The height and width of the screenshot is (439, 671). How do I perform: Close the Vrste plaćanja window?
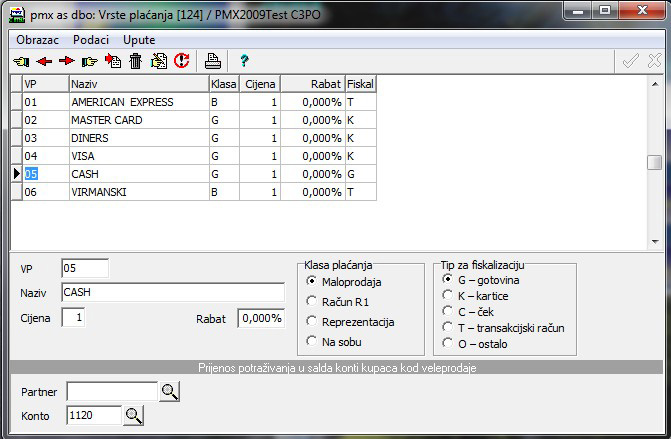(642, 11)
